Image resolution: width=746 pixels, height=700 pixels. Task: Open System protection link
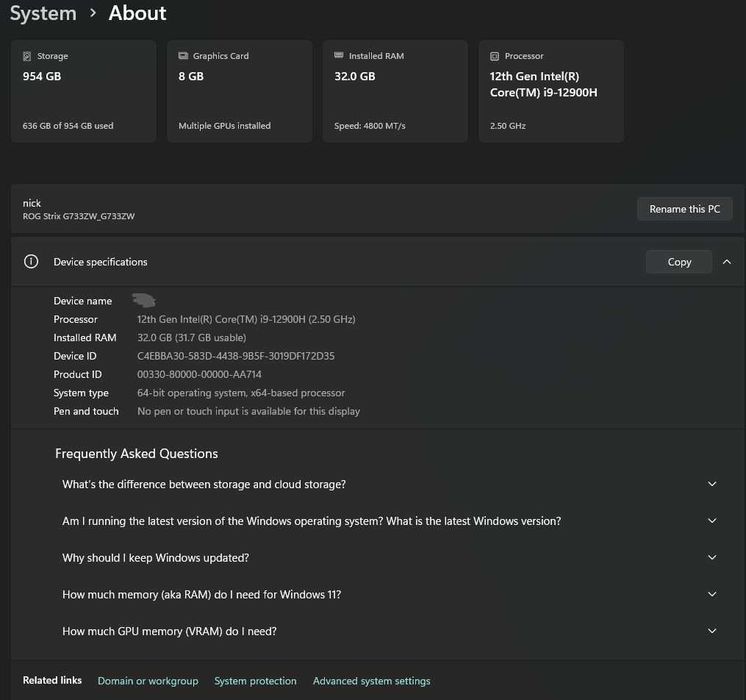pos(255,681)
